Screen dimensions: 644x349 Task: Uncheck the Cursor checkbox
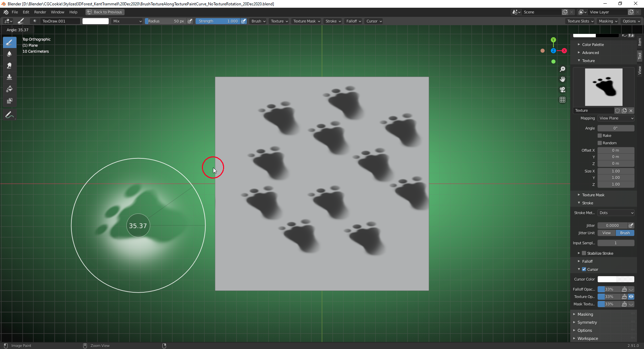(x=584, y=269)
